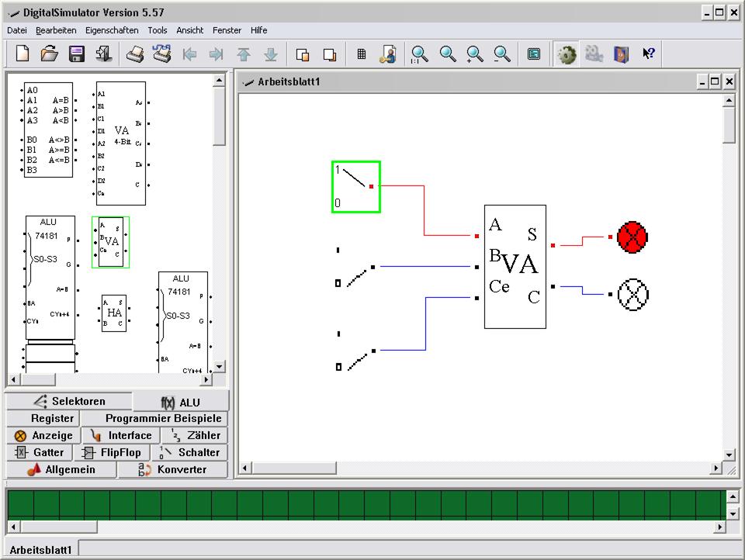Viewport: 745px width, 560px height.
Task: Select the HA half adder component in the palette
Action: coord(114,313)
